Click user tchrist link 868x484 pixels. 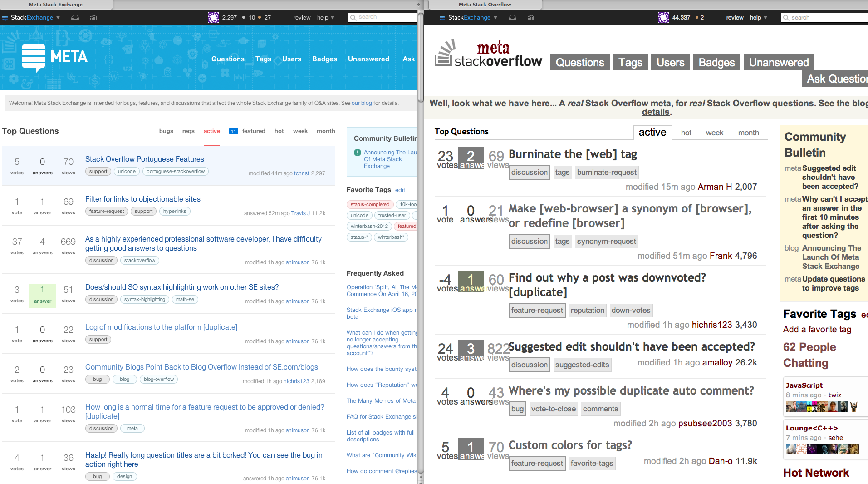(x=302, y=173)
